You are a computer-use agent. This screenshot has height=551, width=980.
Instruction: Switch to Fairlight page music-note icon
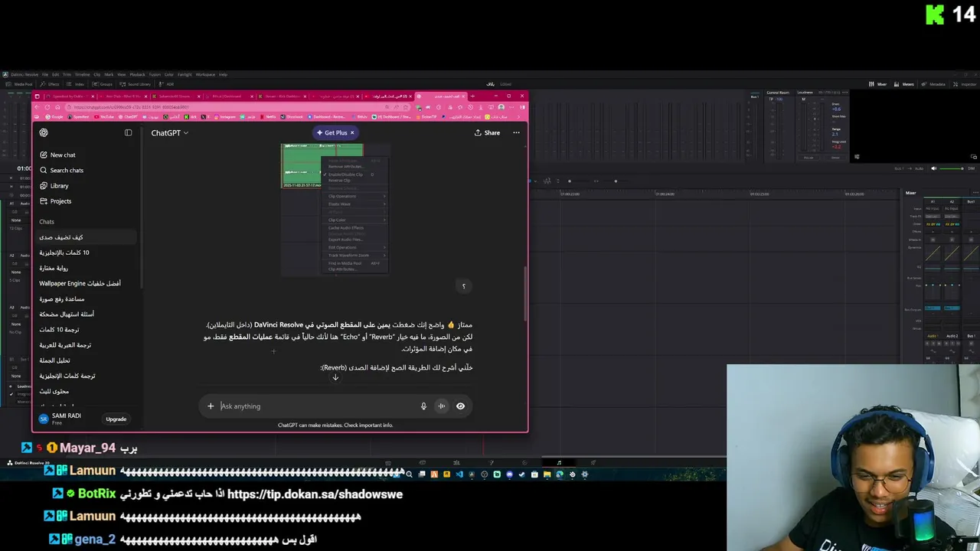coord(559,462)
